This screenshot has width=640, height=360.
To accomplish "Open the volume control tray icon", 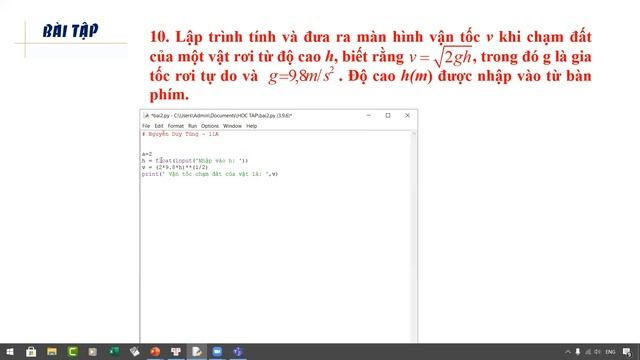I will [x=598, y=351].
